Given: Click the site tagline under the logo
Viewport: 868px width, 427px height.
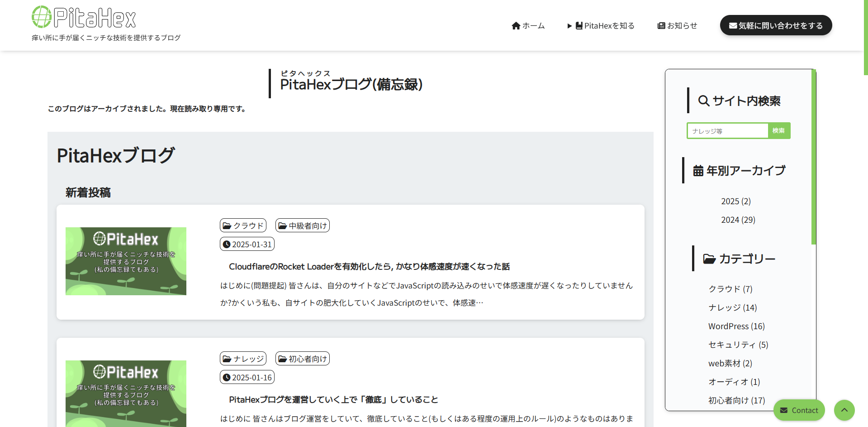Looking at the screenshot, I should 106,38.
